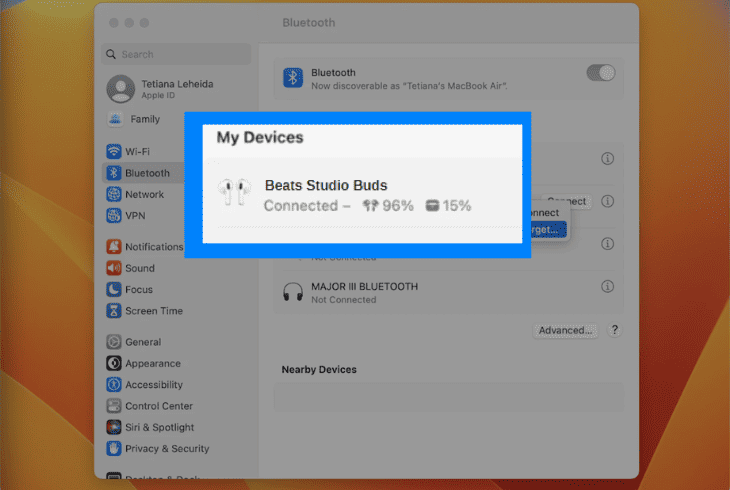Click the Apple ID avatar
The height and width of the screenshot is (490, 730).
(x=121, y=88)
